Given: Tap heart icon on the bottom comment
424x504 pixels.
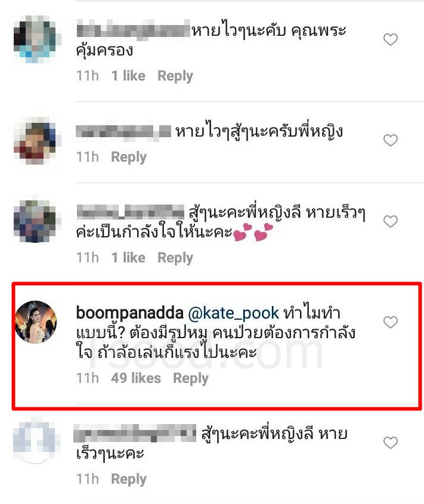Looking at the screenshot, I should tap(390, 443).
